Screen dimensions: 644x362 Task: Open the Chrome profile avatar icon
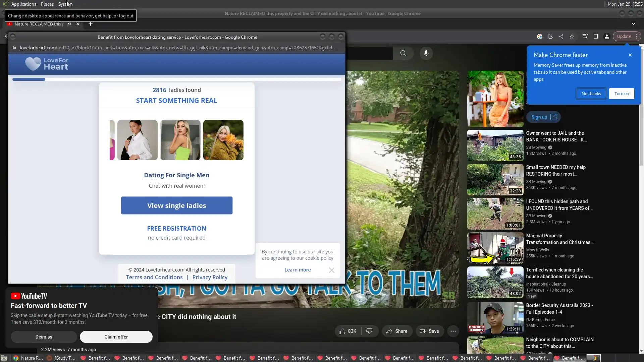607,37
